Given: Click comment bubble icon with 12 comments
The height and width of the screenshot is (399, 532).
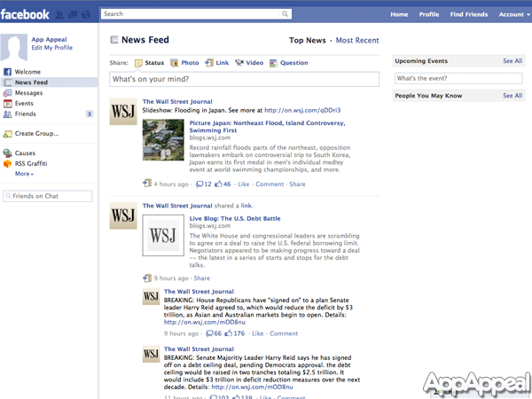Looking at the screenshot, I should [x=199, y=184].
